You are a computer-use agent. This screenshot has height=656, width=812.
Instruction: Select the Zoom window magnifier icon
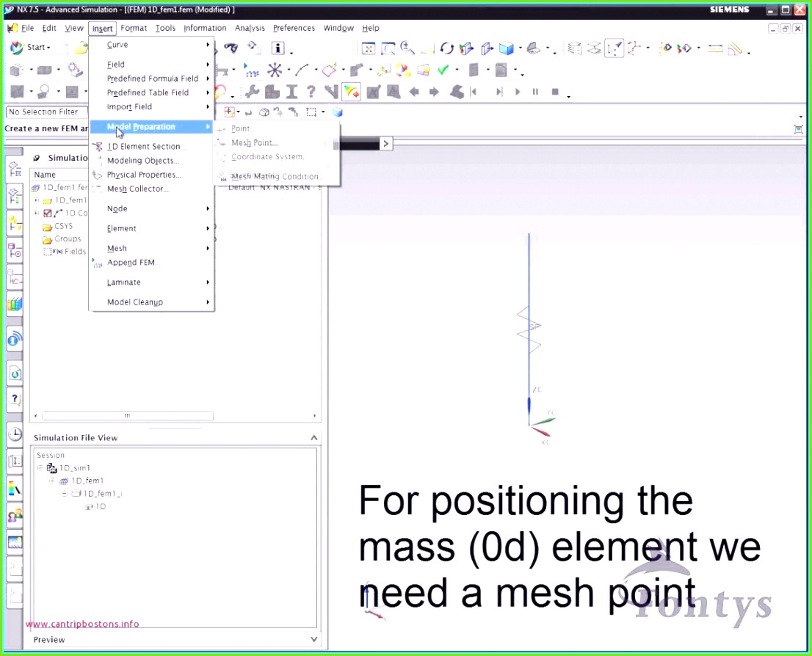pos(388,48)
